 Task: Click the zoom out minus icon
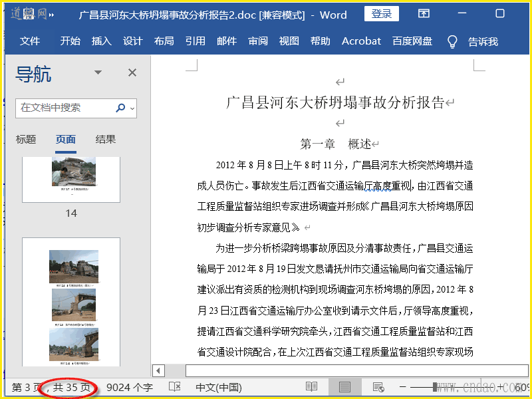pos(402,387)
